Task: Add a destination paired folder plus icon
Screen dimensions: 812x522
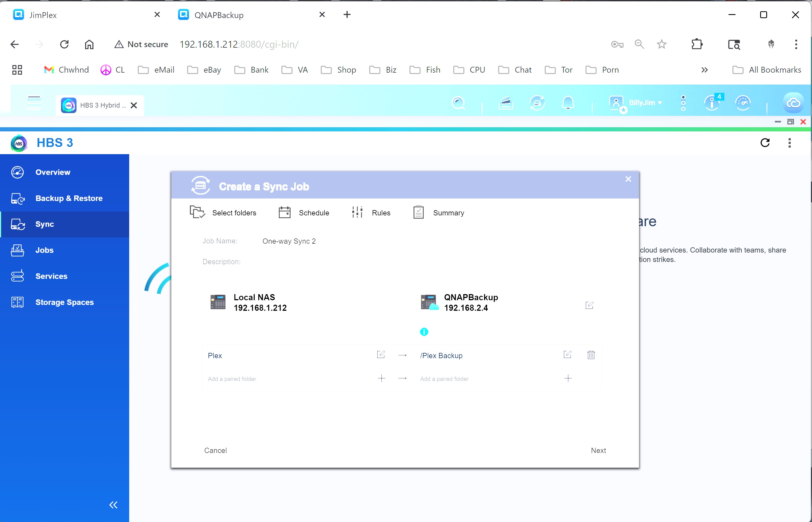Action: tap(568, 378)
